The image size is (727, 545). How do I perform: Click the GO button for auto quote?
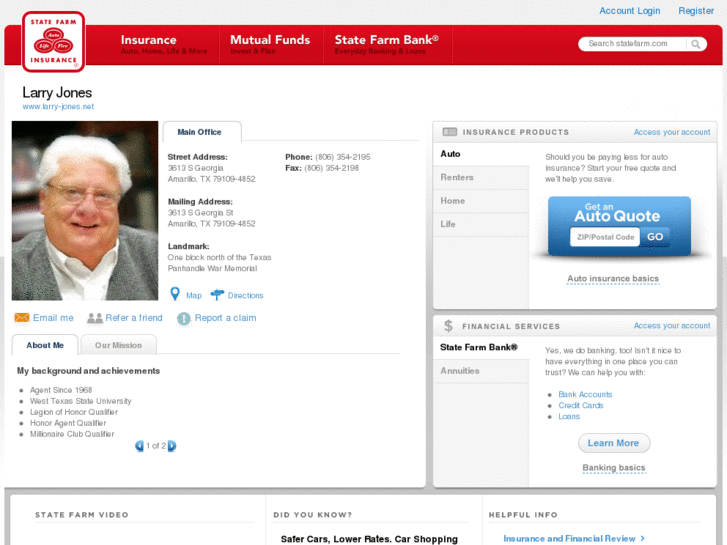click(655, 237)
